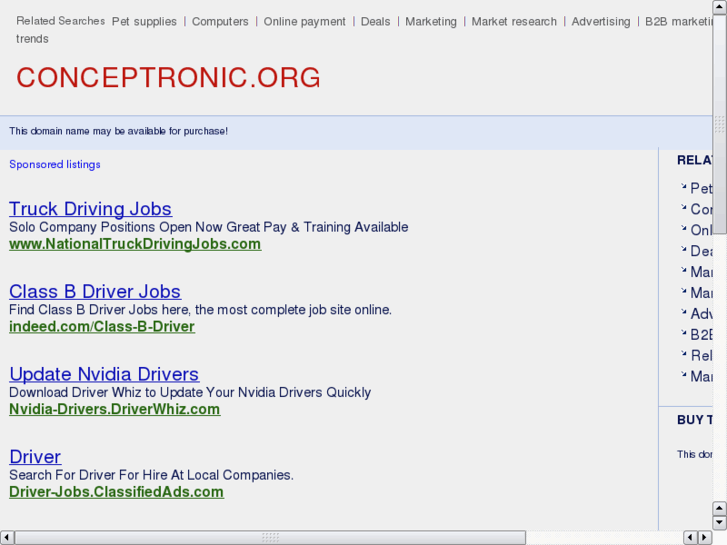
Task: Open sidebar link starting with Onl
Action: pyautogui.click(x=701, y=230)
